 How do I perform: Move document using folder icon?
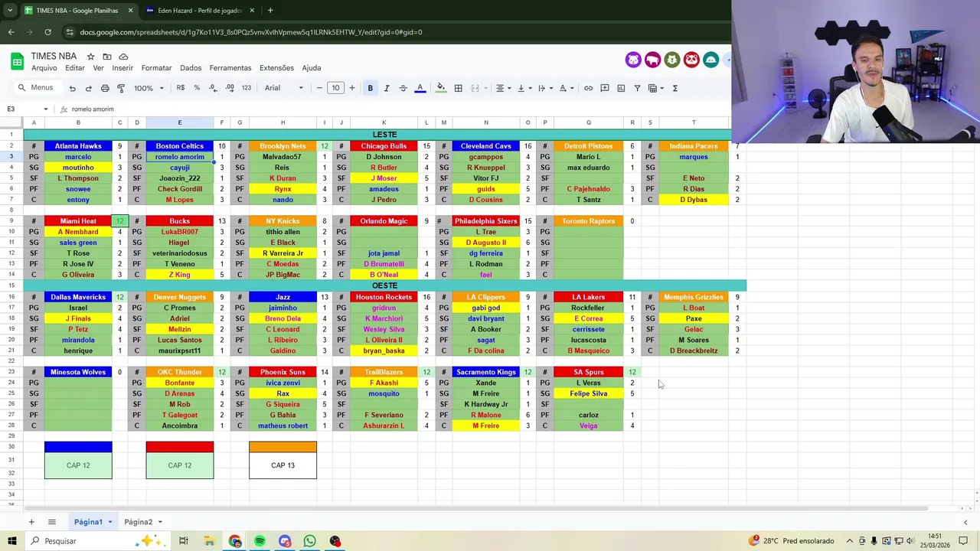coord(107,57)
